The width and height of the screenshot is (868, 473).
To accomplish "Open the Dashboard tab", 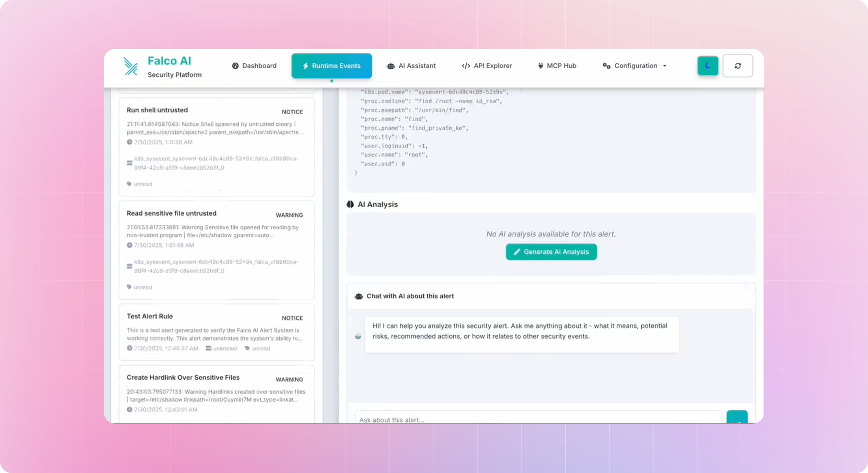I will point(254,66).
